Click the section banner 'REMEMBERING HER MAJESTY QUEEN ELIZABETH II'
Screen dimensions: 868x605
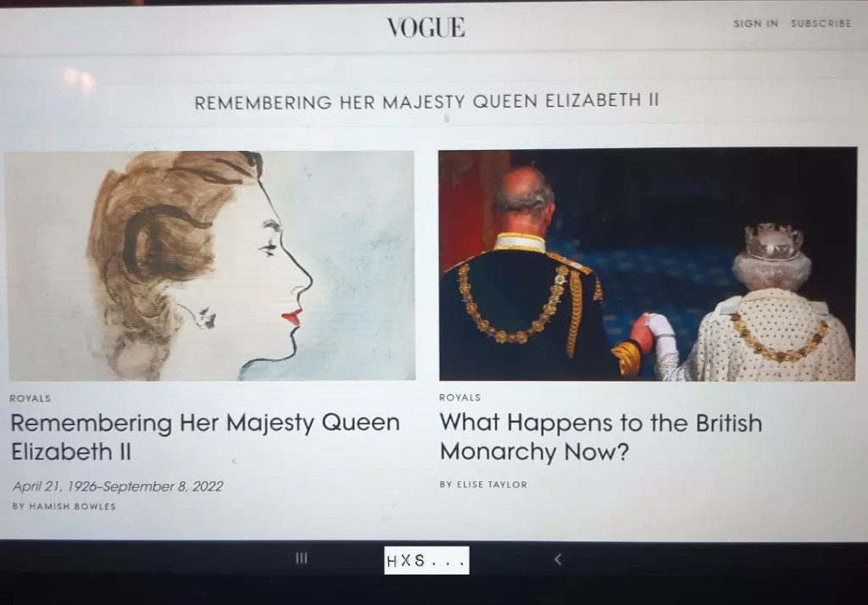[x=426, y=102]
